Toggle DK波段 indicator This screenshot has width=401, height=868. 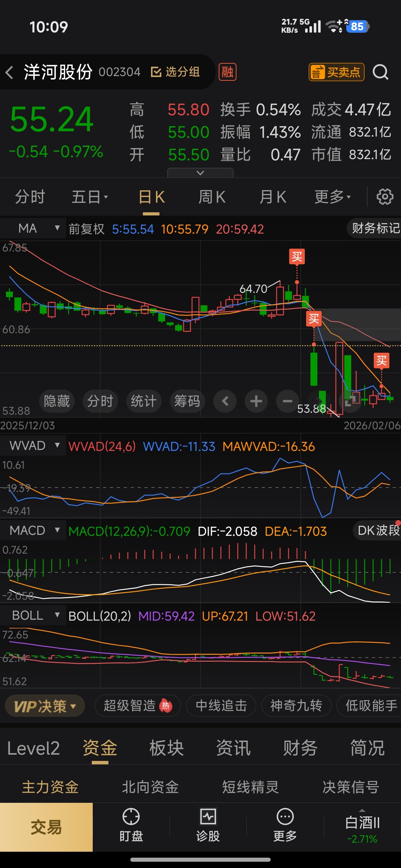(x=378, y=531)
